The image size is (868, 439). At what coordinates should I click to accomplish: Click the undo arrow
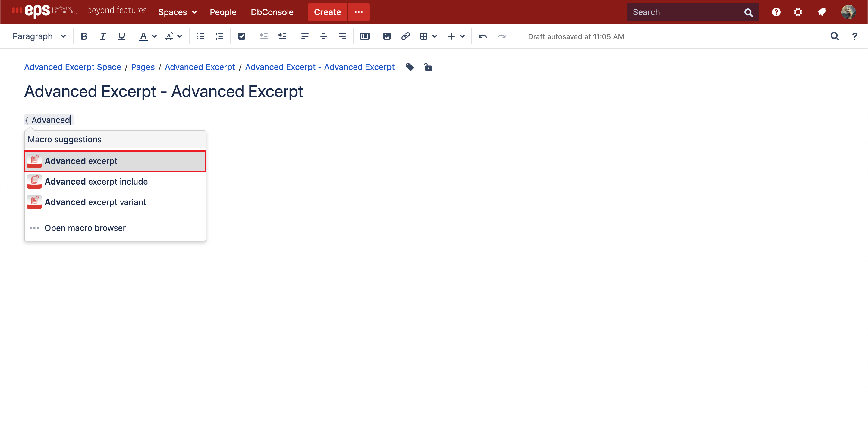[483, 36]
